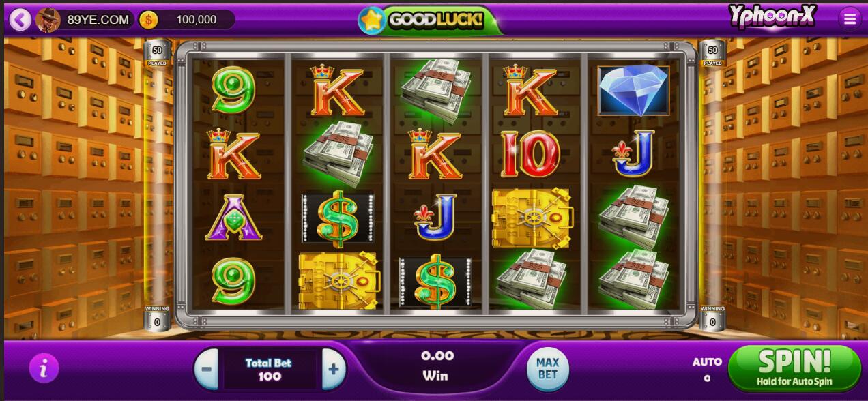Click the green SPIN! button

(794, 368)
